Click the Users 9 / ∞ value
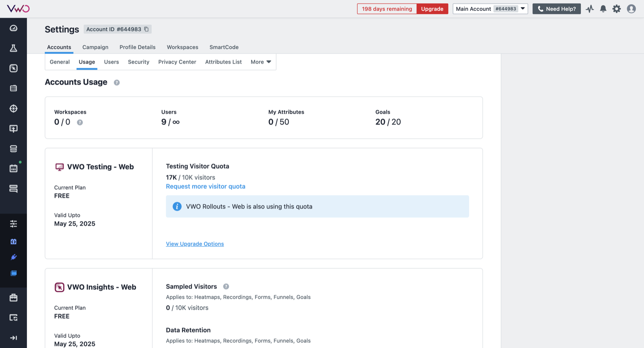644x348 pixels. click(171, 122)
